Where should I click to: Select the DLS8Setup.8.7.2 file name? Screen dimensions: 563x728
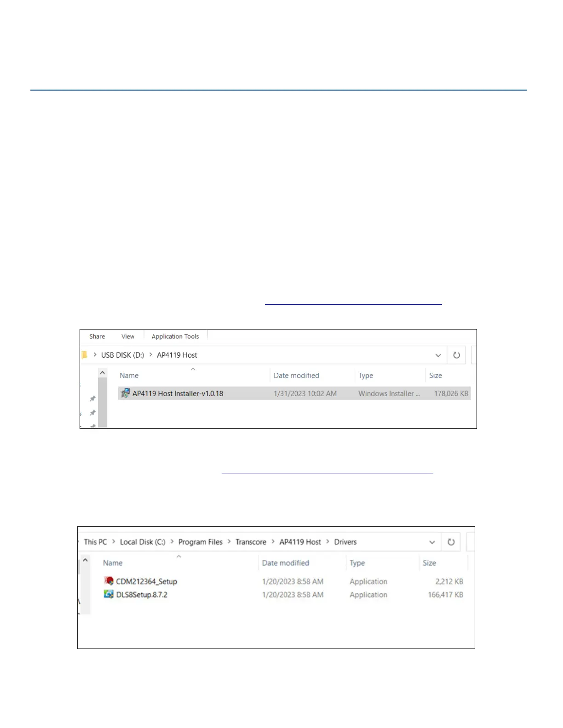coord(142,594)
